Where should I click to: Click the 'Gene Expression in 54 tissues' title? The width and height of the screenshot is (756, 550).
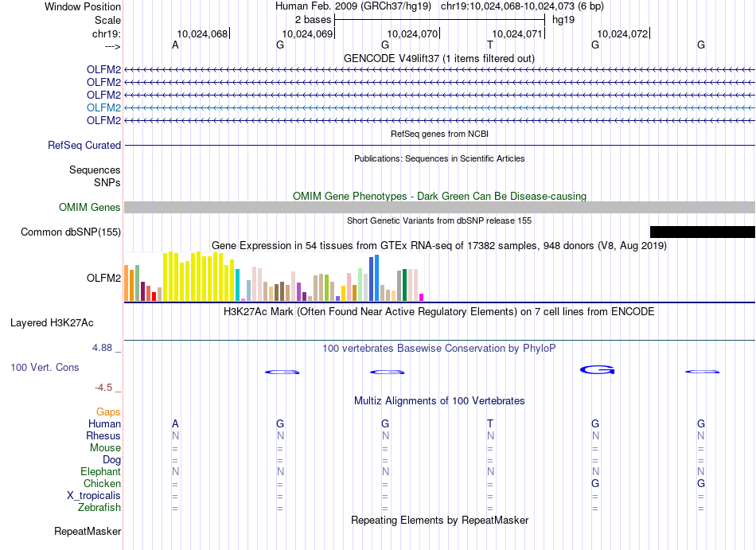pos(439,245)
